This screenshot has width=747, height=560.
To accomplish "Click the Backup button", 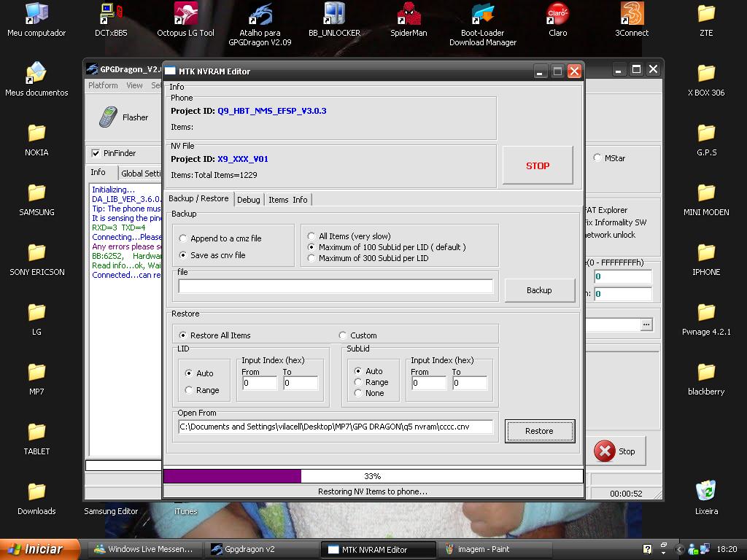I will (x=539, y=290).
